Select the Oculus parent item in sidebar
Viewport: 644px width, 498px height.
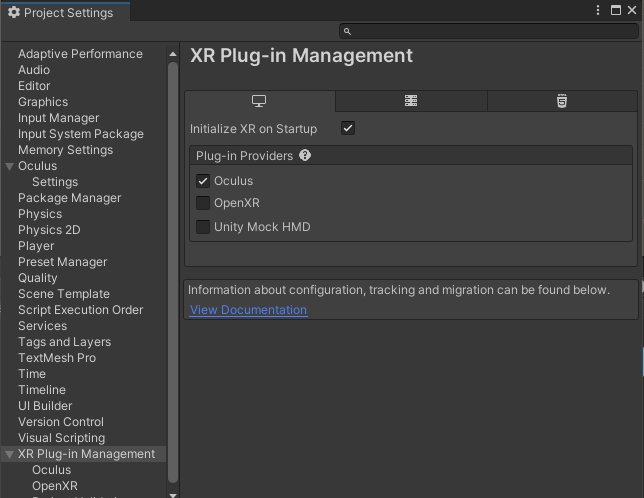coord(37,166)
